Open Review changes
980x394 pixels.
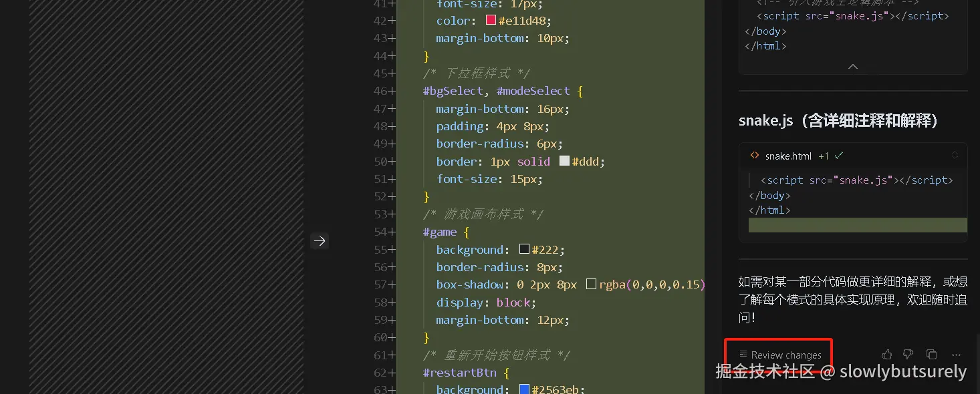[780, 355]
